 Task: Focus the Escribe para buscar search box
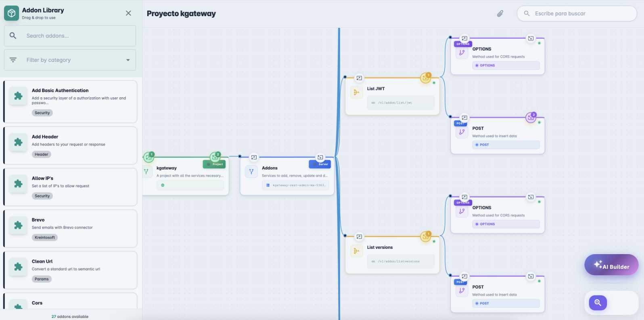point(581,14)
